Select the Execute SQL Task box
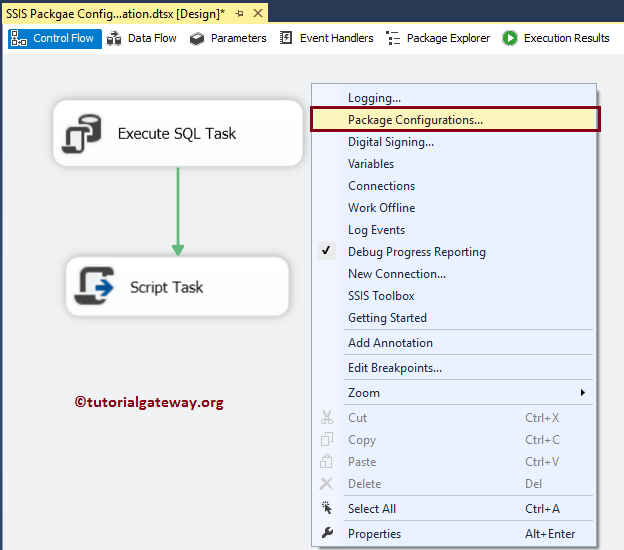624x550 pixels. tap(178, 133)
